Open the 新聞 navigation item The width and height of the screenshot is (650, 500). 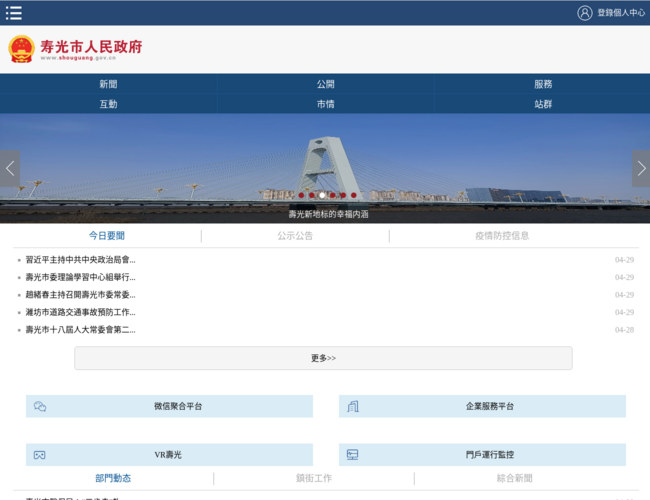pos(108,84)
